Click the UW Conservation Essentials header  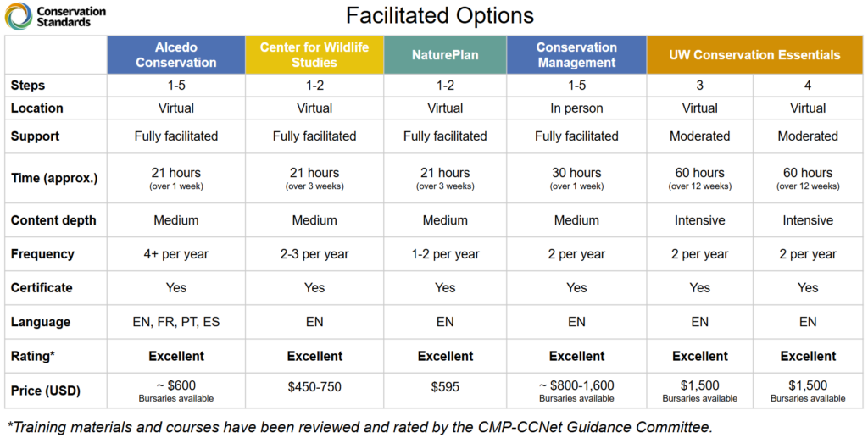(x=754, y=55)
